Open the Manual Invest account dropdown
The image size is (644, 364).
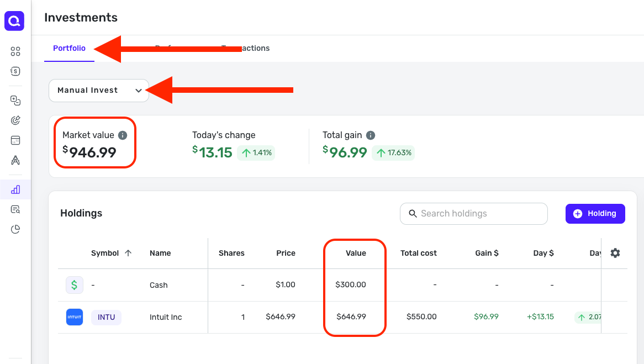[99, 91]
